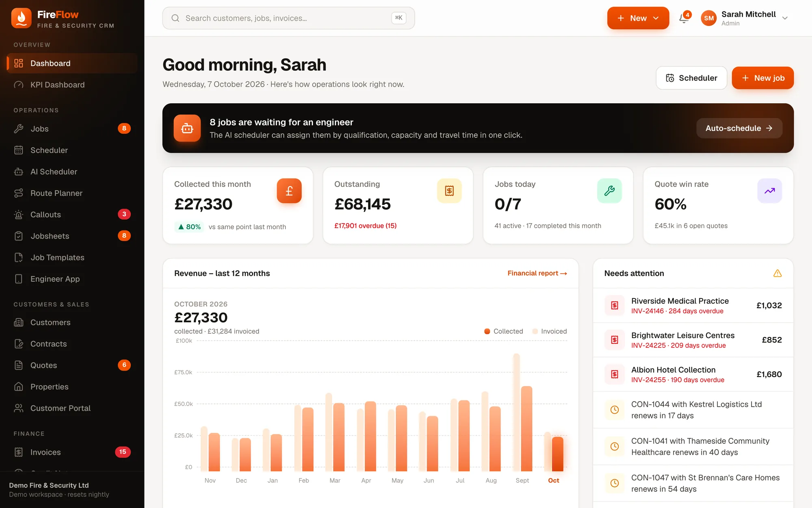This screenshot has height=508, width=812.
Task: Click the Customer Portal people icon
Action: [19, 408]
